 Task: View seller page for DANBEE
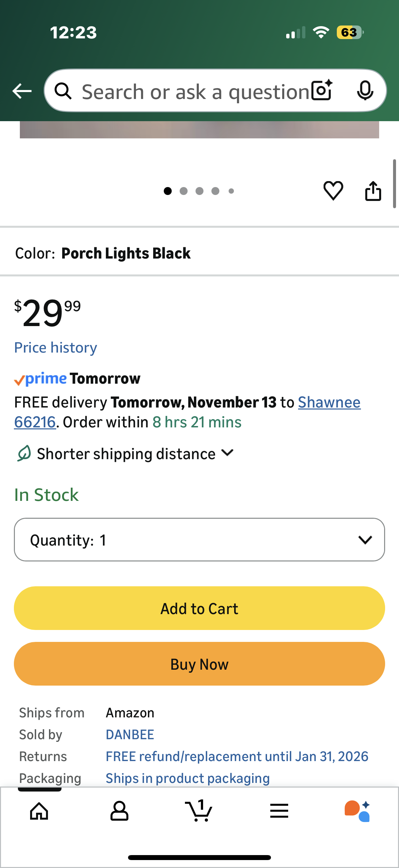pos(130,734)
